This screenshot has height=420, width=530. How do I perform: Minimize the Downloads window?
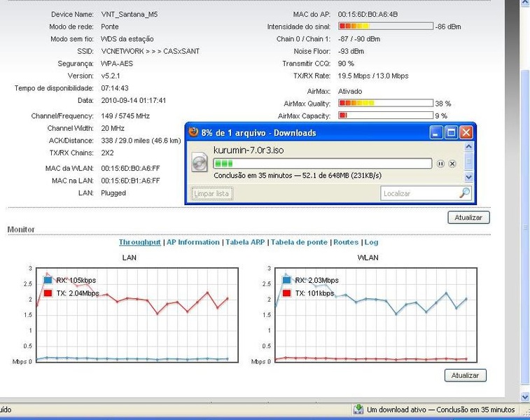[x=435, y=132]
